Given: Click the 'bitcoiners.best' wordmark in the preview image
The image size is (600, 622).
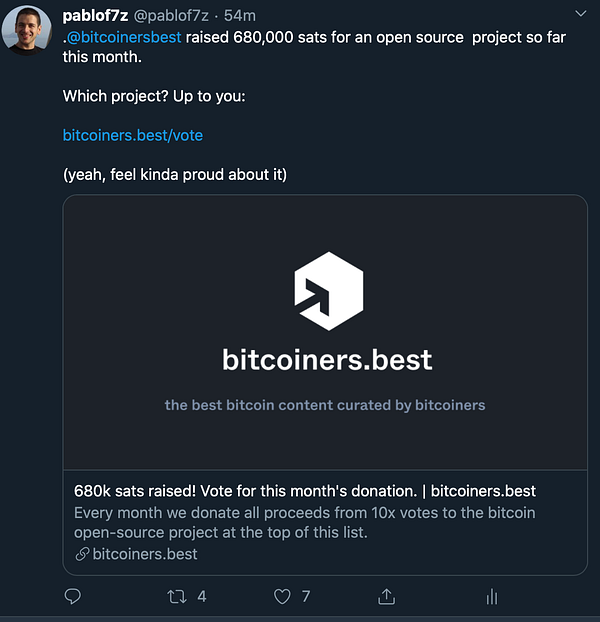Looking at the screenshot, I should (327, 358).
